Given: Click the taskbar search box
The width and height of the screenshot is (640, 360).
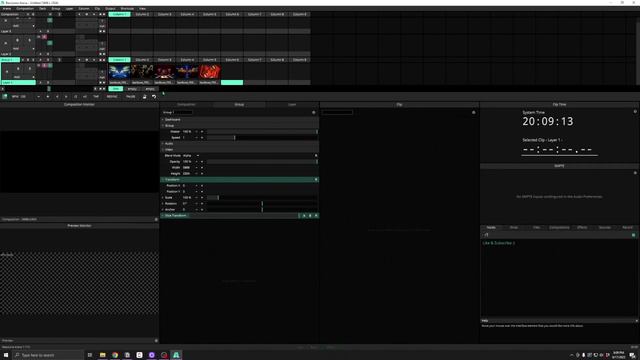Looking at the screenshot, I should point(48,355).
